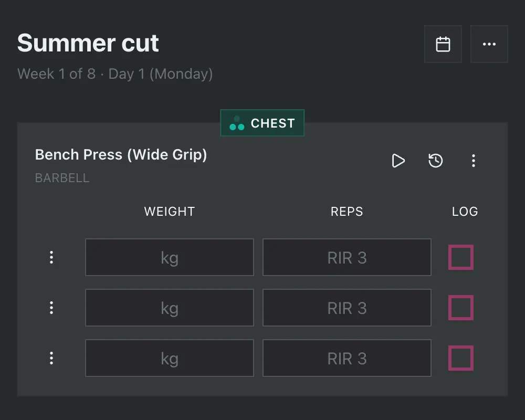The height and width of the screenshot is (420, 525).
Task: View exercise history via the clock icon
Action: (x=435, y=161)
